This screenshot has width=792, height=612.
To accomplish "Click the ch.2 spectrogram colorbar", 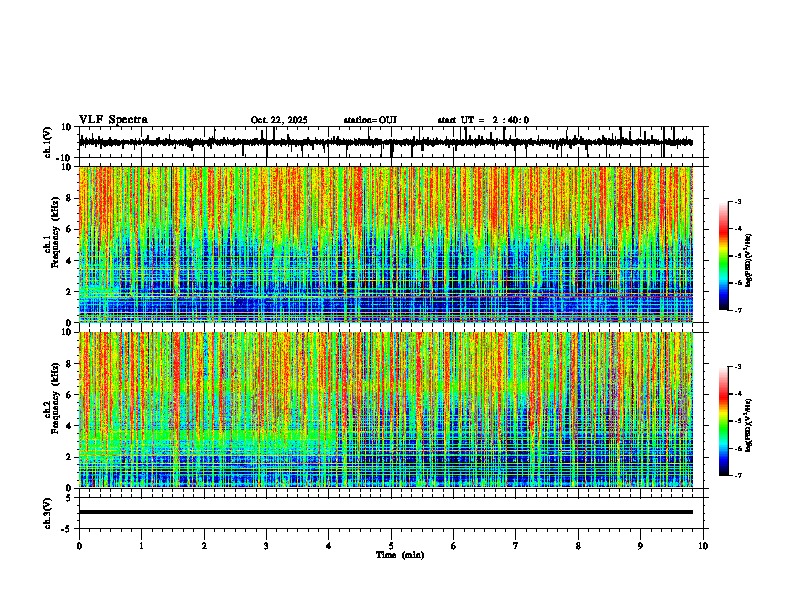I will [x=724, y=421].
